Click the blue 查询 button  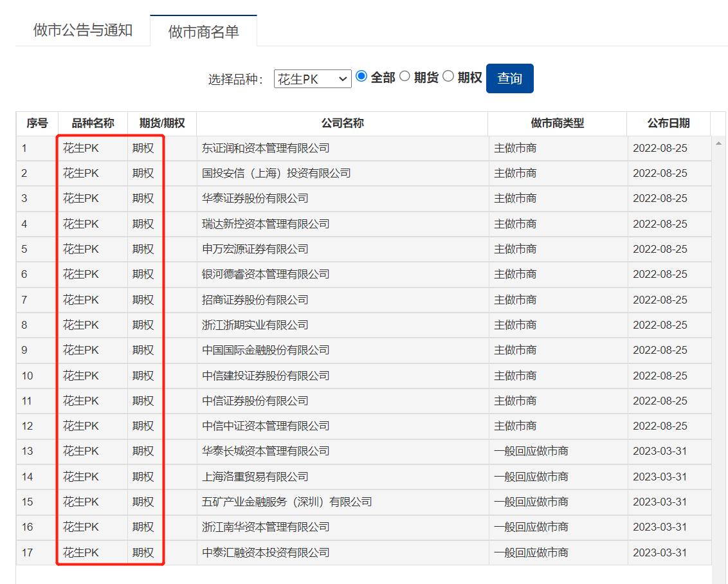click(510, 78)
